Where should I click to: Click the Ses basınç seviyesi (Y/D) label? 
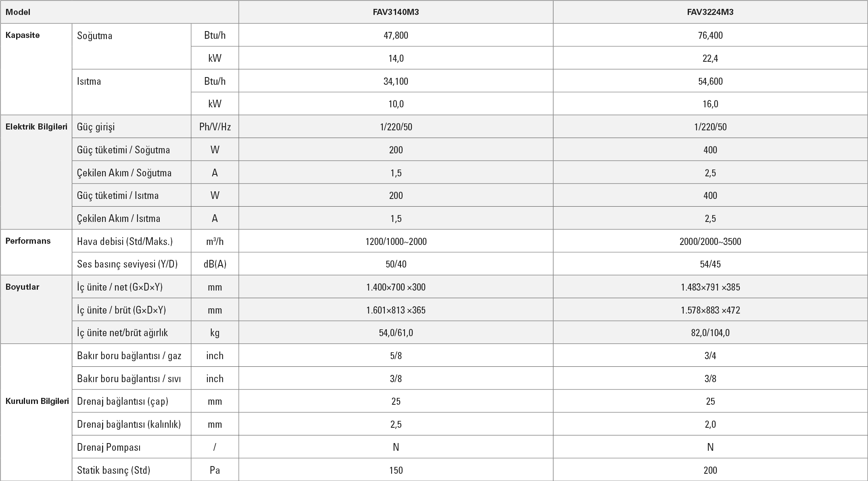tap(127, 264)
